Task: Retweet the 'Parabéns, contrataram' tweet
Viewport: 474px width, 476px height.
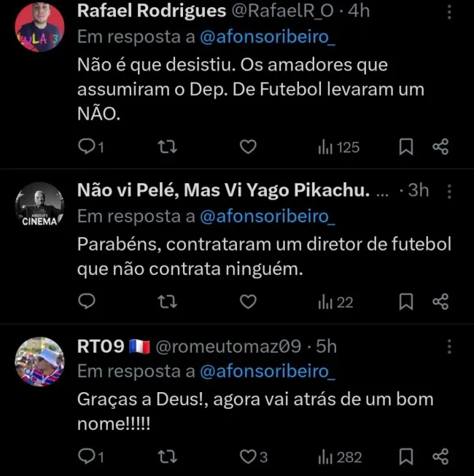Action: (168, 302)
